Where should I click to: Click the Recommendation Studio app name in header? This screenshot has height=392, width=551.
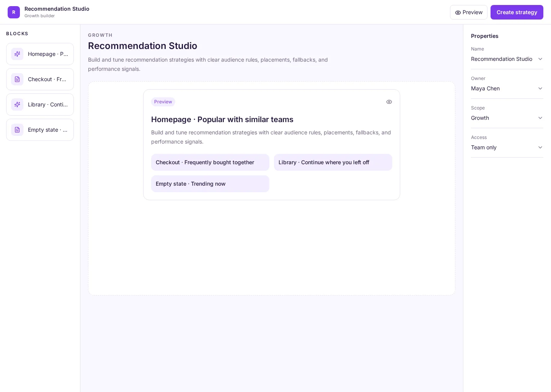point(57,9)
